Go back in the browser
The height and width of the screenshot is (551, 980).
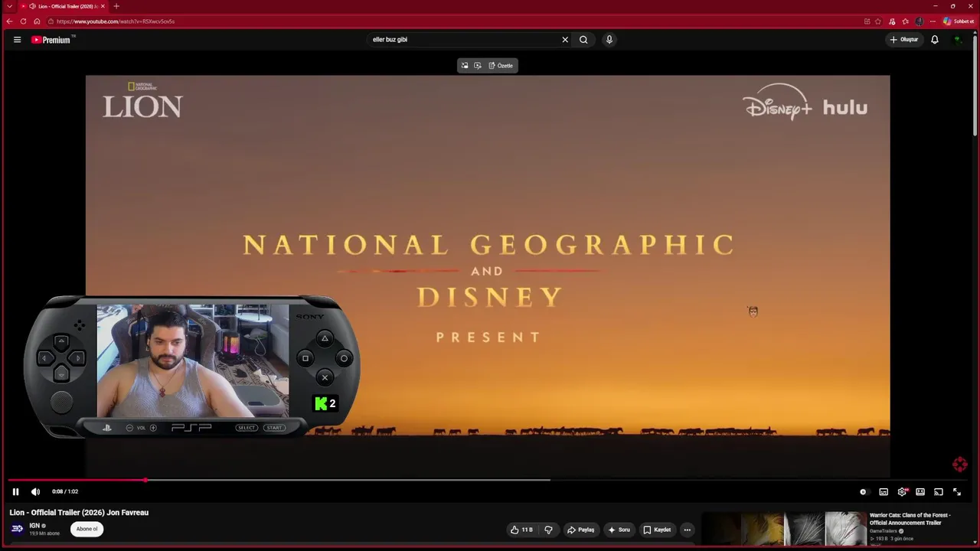9,21
